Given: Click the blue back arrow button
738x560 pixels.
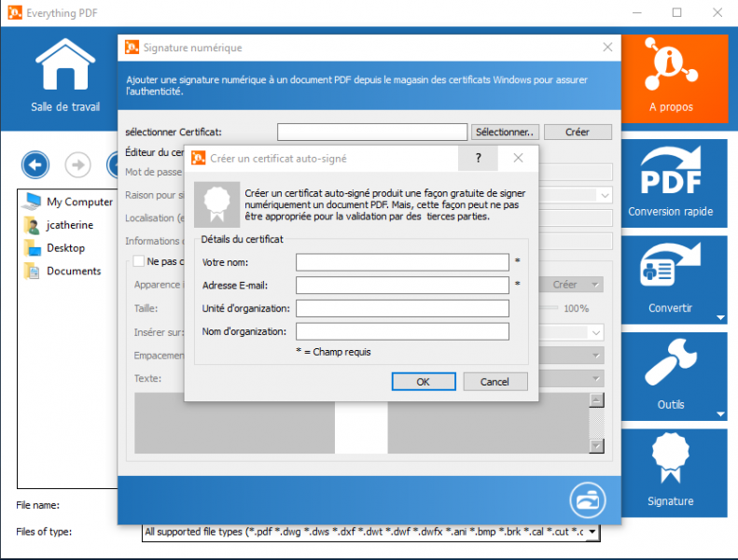Looking at the screenshot, I should [35, 165].
